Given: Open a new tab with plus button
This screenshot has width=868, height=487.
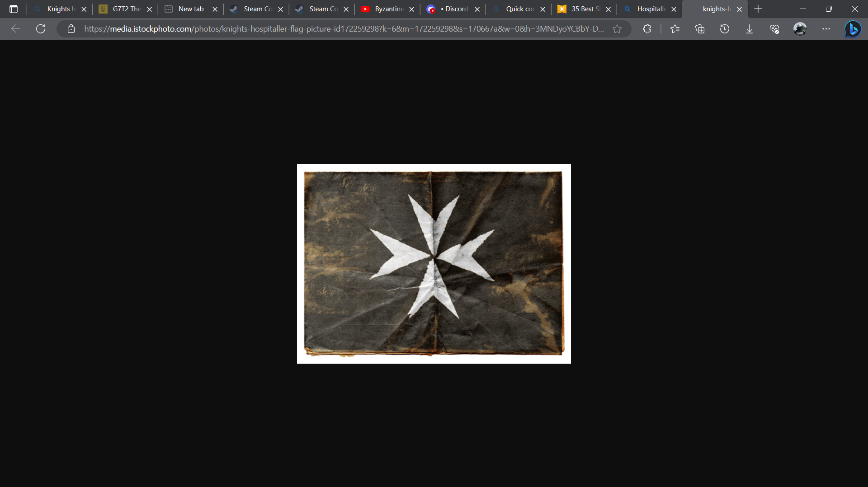Looking at the screenshot, I should (758, 9).
